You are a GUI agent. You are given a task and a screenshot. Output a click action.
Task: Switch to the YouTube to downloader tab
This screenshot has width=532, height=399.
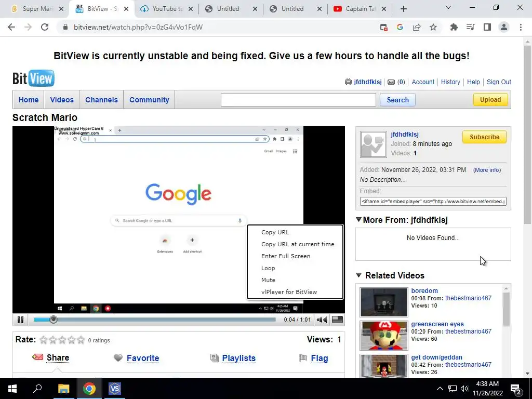pos(167,9)
